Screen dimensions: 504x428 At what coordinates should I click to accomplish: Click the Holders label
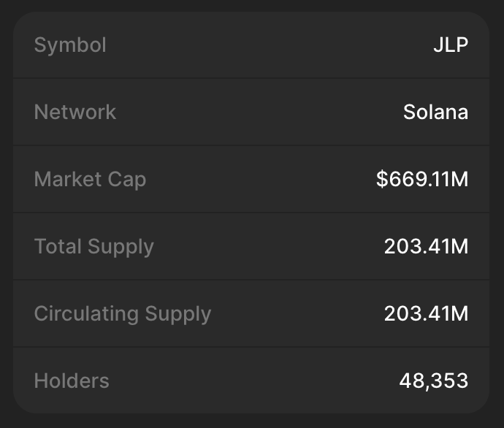coord(72,381)
